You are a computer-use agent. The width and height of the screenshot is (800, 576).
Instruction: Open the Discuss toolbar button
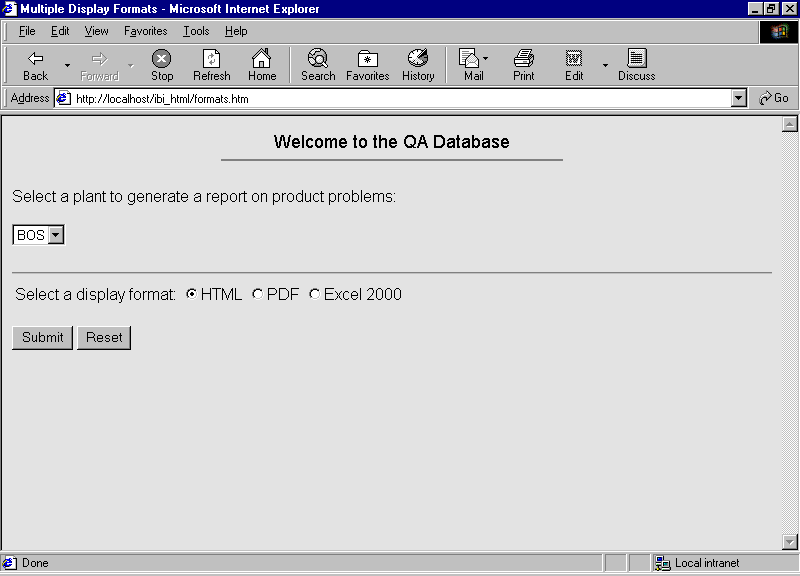[636, 65]
